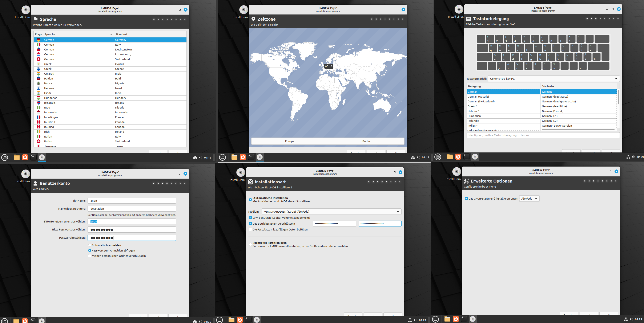Select German (Austria) keyboard layout

point(503,97)
